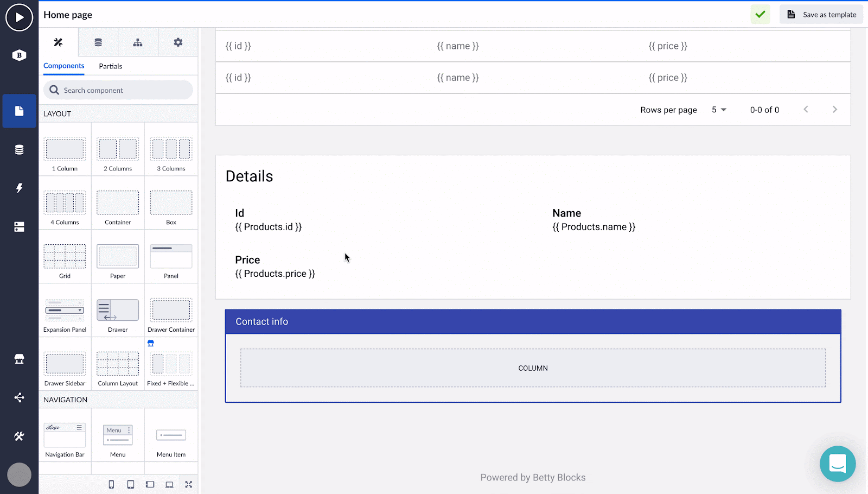The height and width of the screenshot is (494, 868).
Task: Click the play button icon at top left
Action: tap(19, 17)
